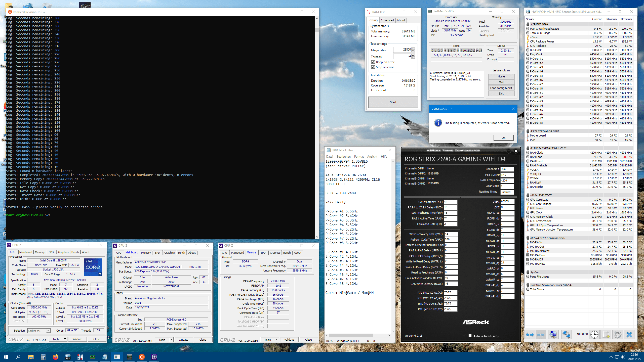Click Load config & exit in TestMem5
644x362 pixels.
coord(501,88)
